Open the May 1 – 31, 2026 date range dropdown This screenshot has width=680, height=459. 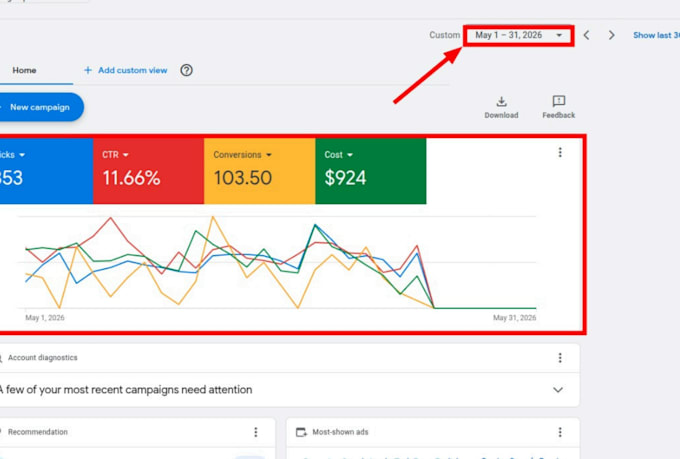point(519,35)
